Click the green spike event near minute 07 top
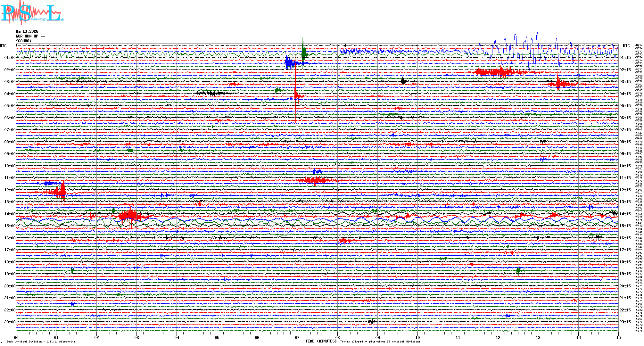This screenshot has height=346, width=644. coord(303,53)
